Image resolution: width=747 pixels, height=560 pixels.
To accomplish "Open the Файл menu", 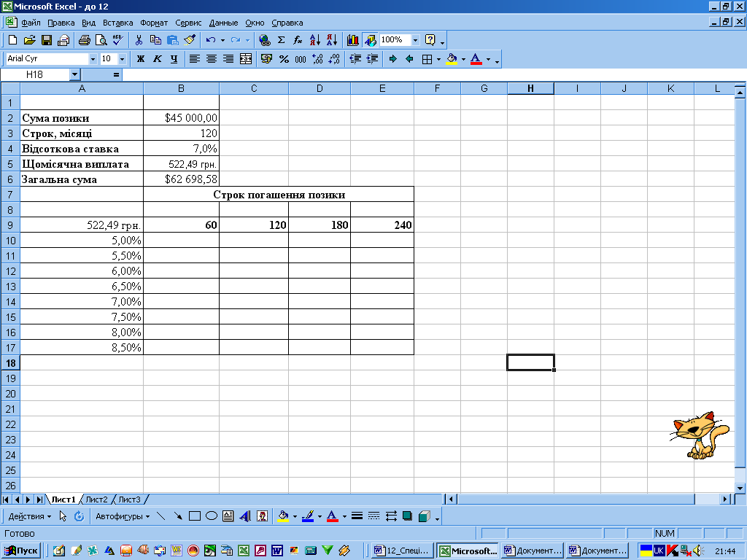I will [31, 23].
